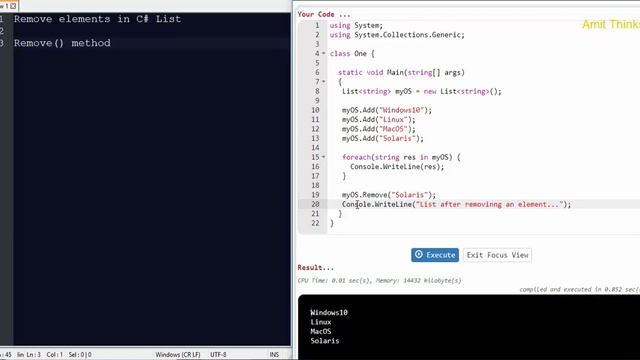The width and height of the screenshot is (640, 360).
Task: Click the Execute button
Action: (x=435, y=255)
